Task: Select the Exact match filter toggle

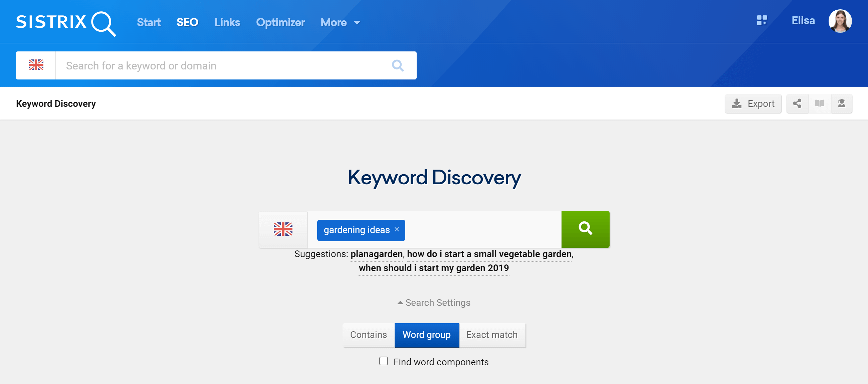Action: [490, 335]
